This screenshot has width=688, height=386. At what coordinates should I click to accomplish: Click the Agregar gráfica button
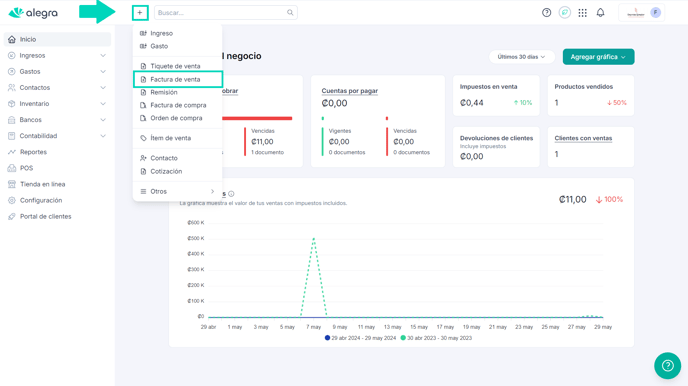[598, 57]
